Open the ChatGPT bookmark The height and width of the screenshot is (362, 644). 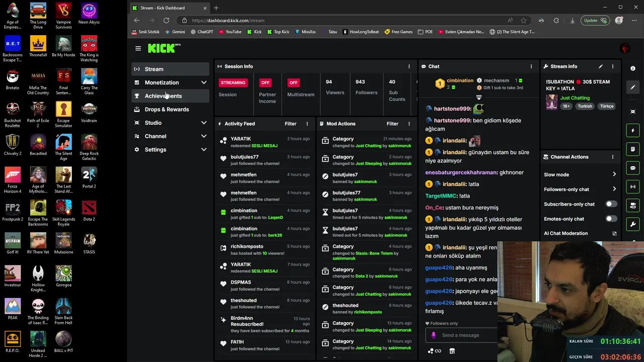pyautogui.click(x=202, y=32)
